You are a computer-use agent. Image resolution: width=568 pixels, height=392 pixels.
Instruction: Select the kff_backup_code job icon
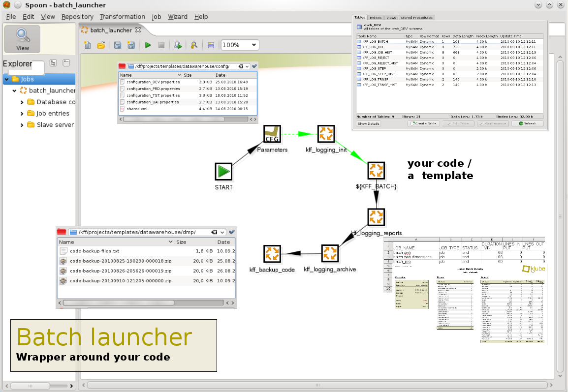(272, 253)
